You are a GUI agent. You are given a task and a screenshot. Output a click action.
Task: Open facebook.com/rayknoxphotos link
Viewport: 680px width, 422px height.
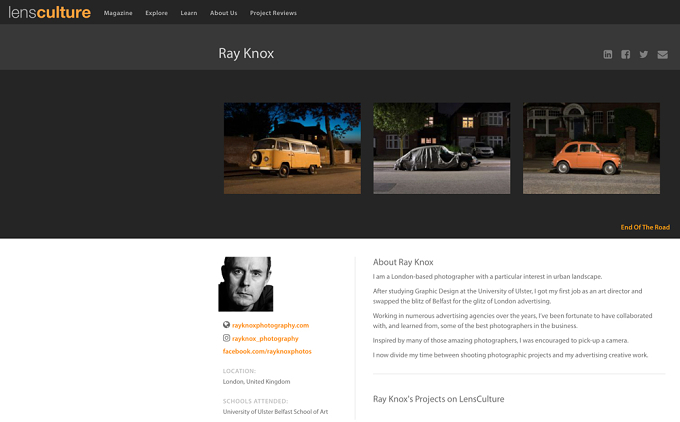point(267,351)
